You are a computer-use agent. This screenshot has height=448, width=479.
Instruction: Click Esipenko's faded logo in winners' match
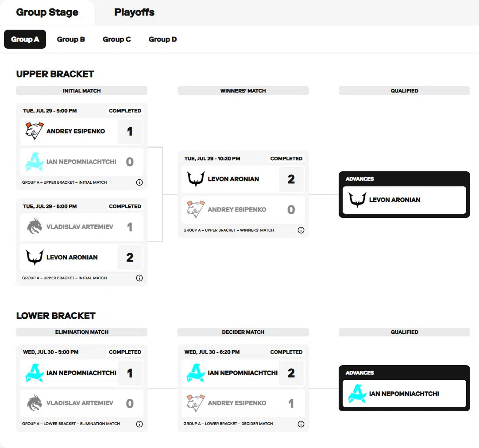click(x=196, y=209)
